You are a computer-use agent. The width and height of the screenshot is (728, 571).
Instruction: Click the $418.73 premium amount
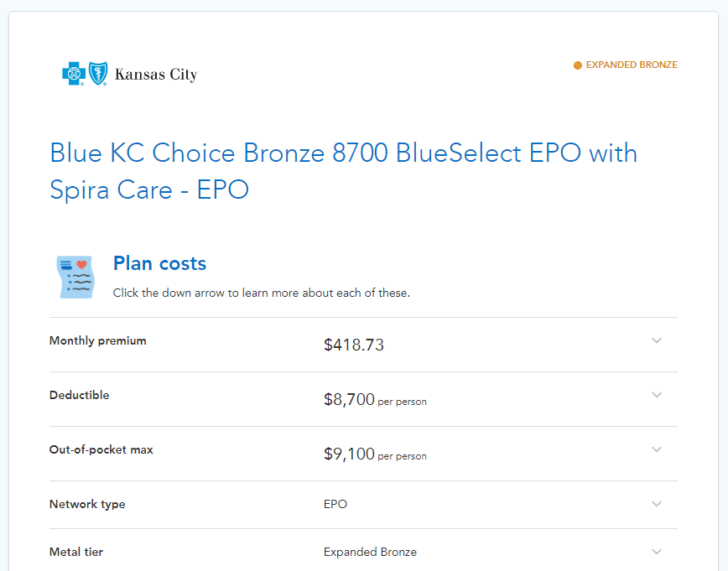point(354,345)
